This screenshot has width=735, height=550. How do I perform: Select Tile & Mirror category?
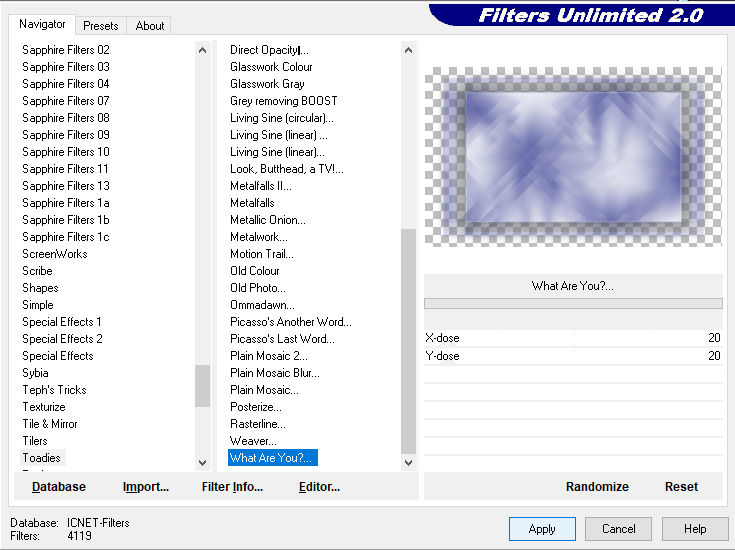pyautogui.click(x=50, y=424)
